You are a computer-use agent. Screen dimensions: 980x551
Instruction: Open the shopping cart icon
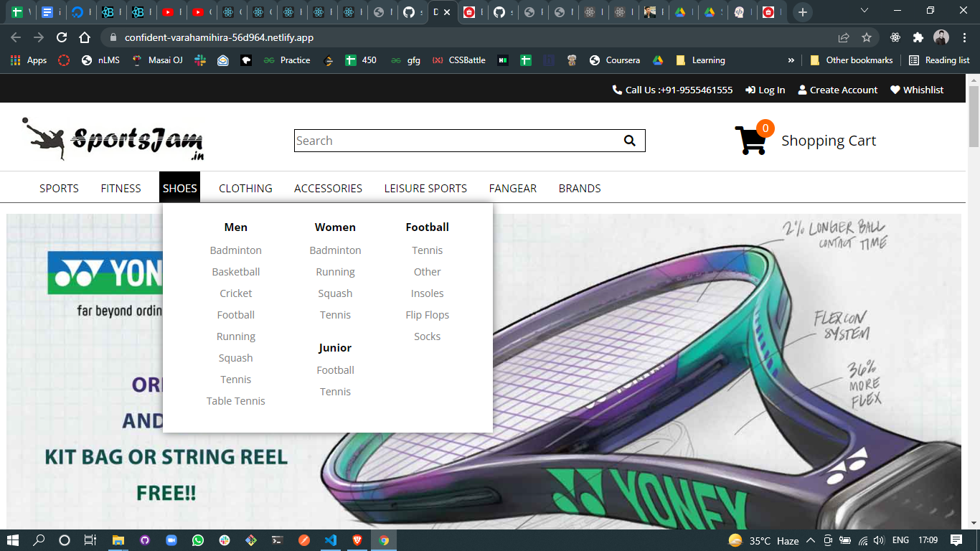click(x=750, y=141)
